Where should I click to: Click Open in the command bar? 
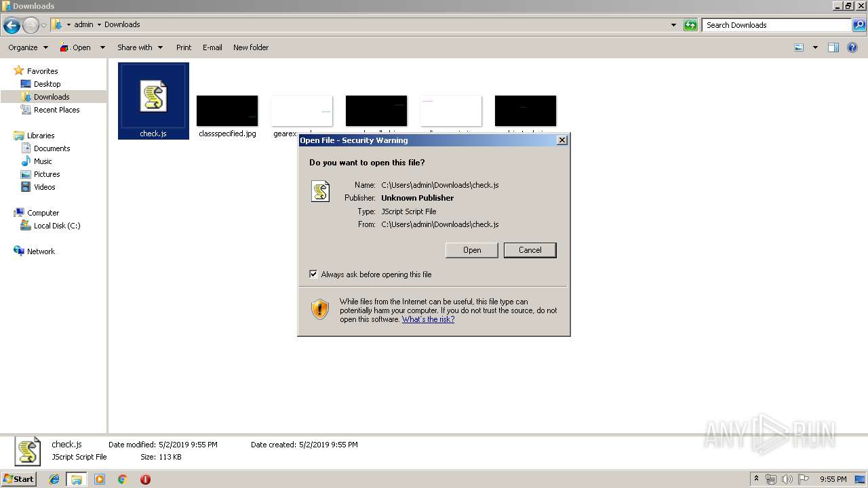coord(75,47)
